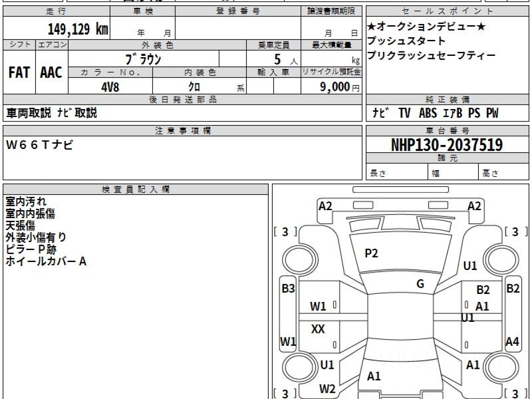Click the 幅 dimension label

tap(436, 174)
